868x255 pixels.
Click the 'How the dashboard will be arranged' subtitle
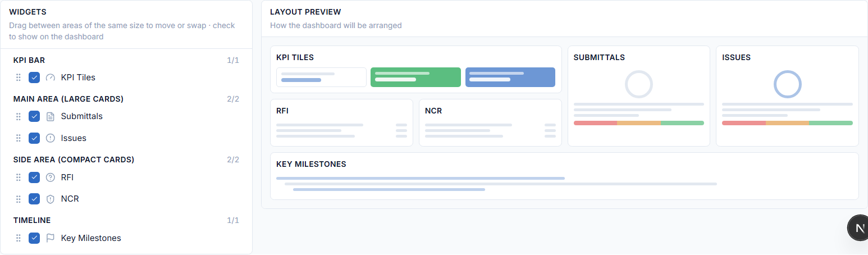(336, 25)
